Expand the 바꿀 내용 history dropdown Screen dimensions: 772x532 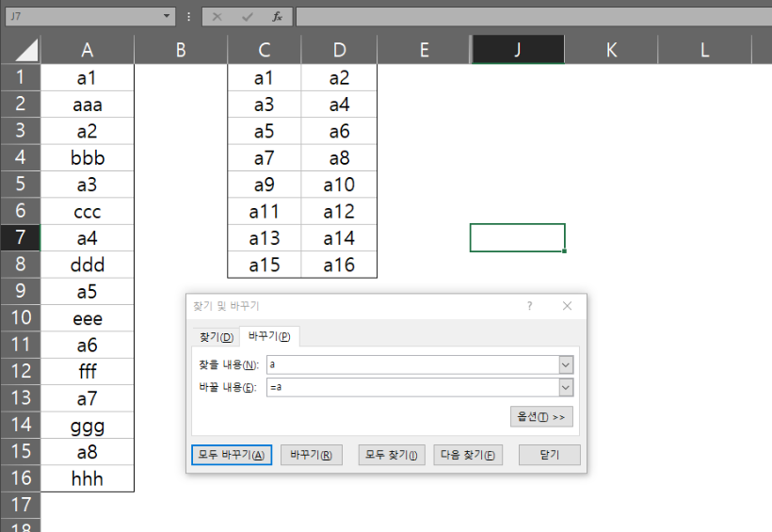566,388
